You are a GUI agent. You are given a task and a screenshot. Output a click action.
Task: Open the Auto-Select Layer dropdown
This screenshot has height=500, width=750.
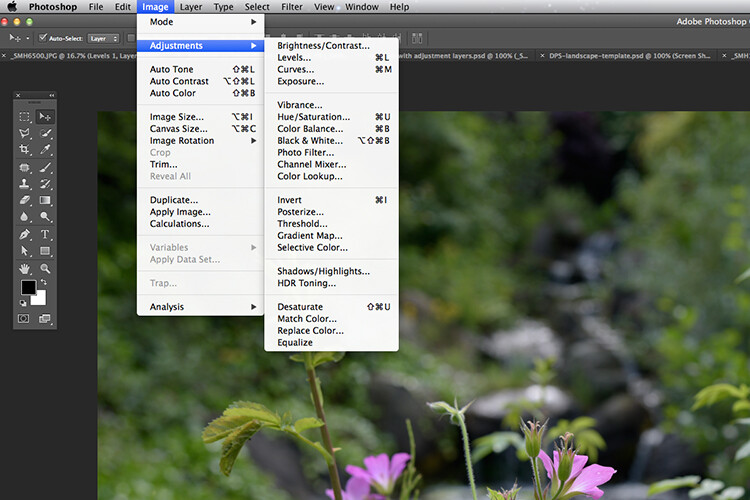click(103, 38)
